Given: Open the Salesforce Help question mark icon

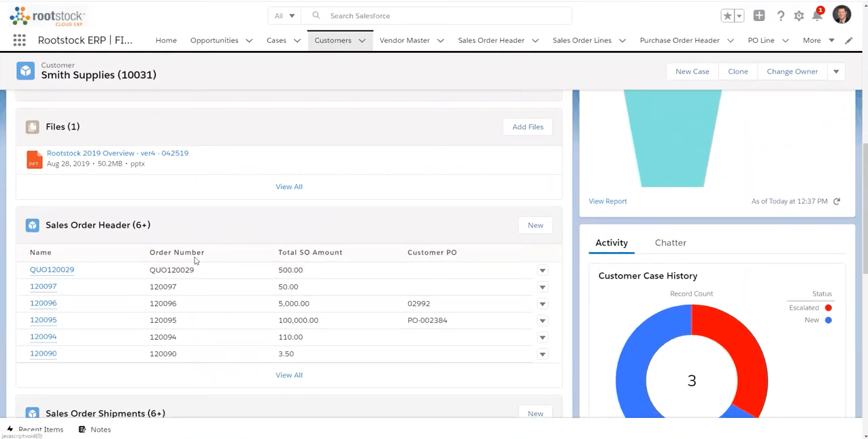Looking at the screenshot, I should (x=780, y=15).
